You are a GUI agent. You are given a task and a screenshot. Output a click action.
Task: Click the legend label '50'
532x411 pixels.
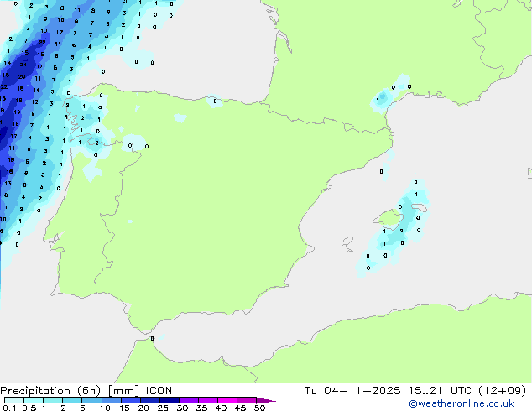[259, 408]
